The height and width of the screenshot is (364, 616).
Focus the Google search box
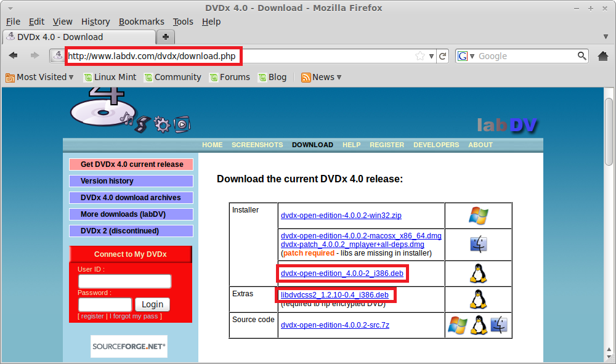527,56
